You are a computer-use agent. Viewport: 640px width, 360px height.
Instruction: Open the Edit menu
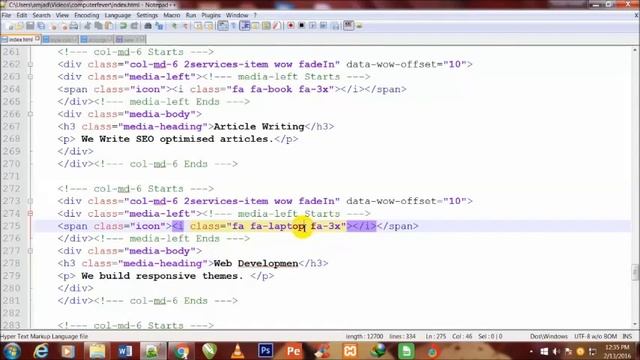coord(22,15)
